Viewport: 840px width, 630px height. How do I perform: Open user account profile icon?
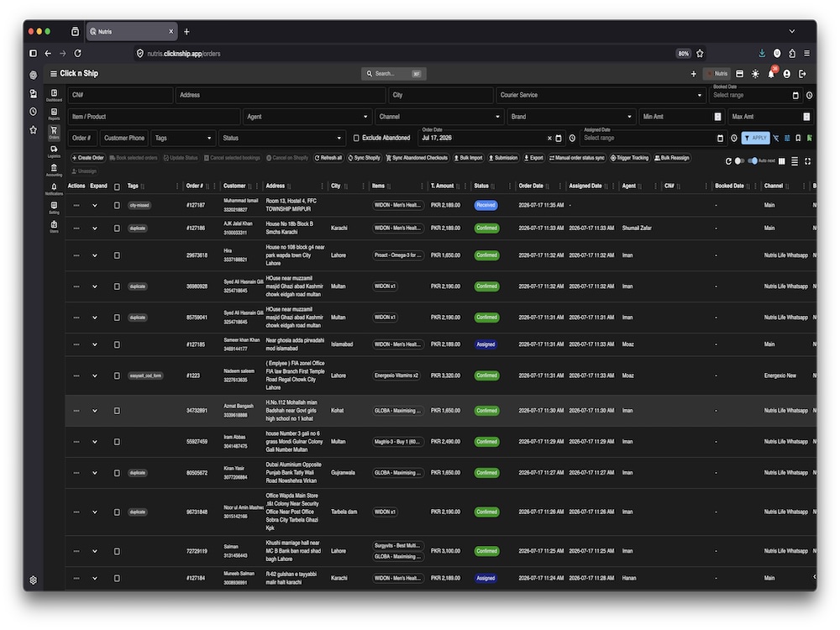pyautogui.click(x=786, y=74)
